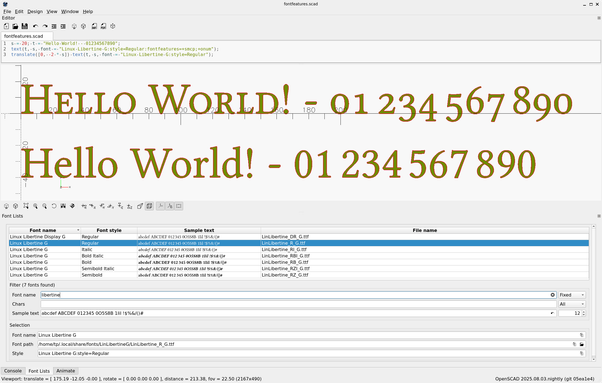This screenshot has width=602, height=383.
Task: Click the Redo arrow in editor toolbar
Action: click(x=45, y=26)
